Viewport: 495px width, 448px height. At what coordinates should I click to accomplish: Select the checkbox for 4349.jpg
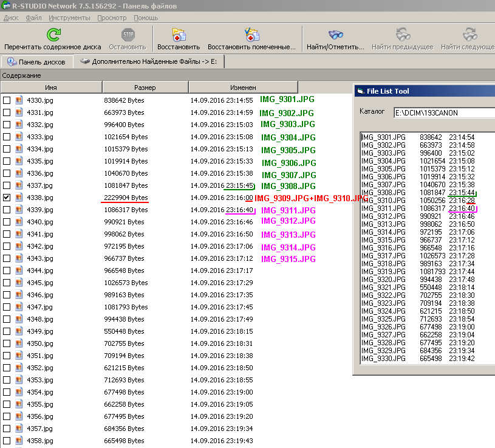point(7,331)
